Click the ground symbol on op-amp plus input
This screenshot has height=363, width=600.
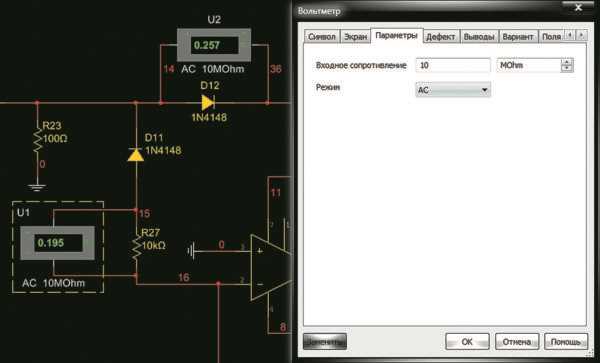click(x=191, y=251)
